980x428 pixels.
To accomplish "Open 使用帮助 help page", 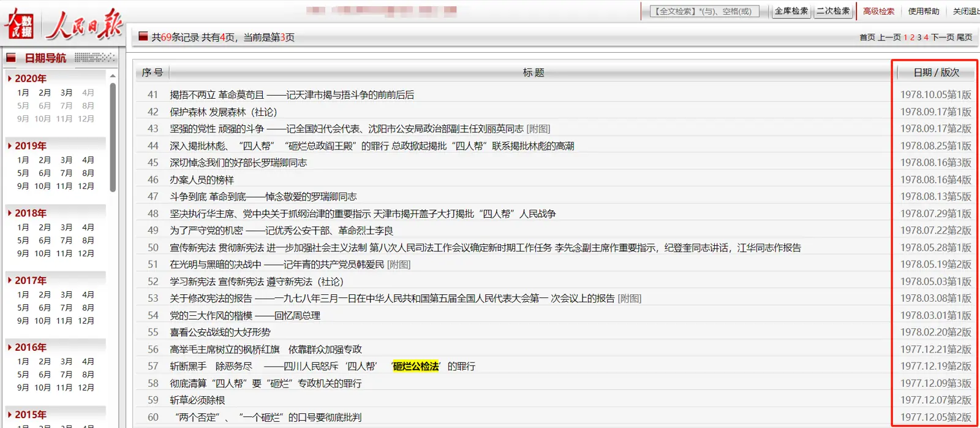I will 924,11.
